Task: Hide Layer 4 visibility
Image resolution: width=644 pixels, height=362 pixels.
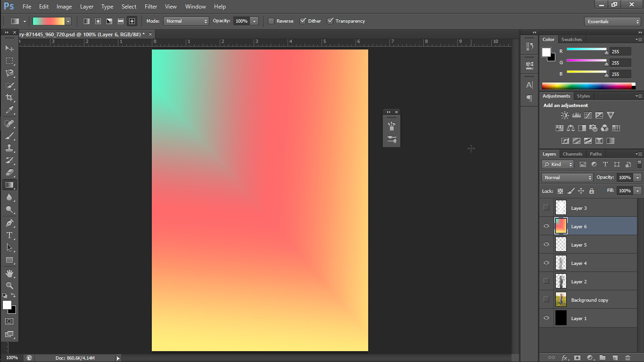Action: coord(546,263)
